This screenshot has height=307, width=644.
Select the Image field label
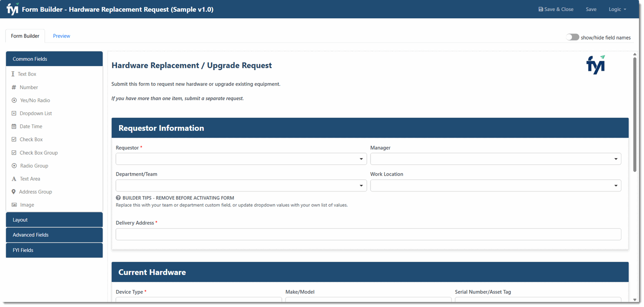coord(27,205)
